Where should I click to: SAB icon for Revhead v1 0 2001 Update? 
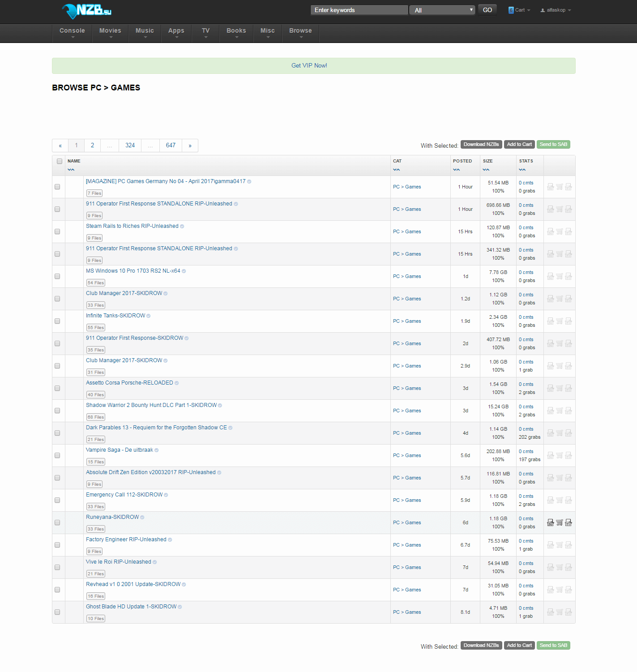click(569, 590)
